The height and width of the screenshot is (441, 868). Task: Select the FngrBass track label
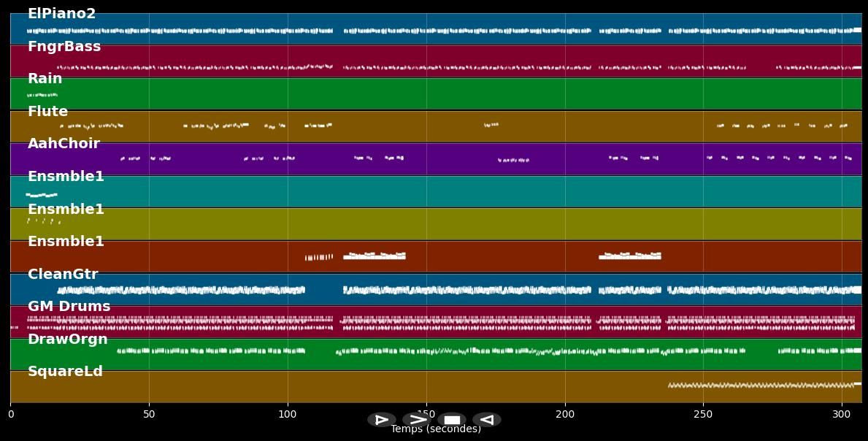coord(64,47)
